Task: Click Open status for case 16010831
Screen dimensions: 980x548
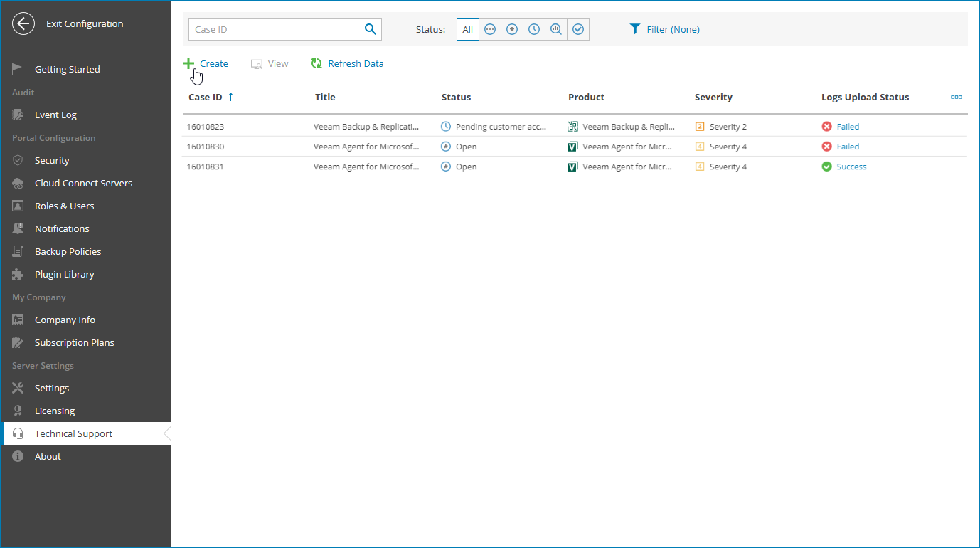Action: pyautogui.click(x=467, y=166)
